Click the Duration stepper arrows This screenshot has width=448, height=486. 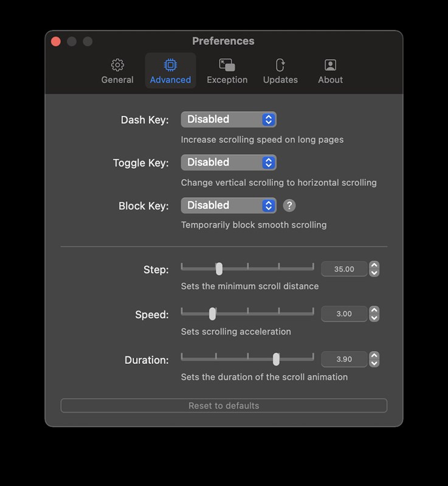[374, 359]
